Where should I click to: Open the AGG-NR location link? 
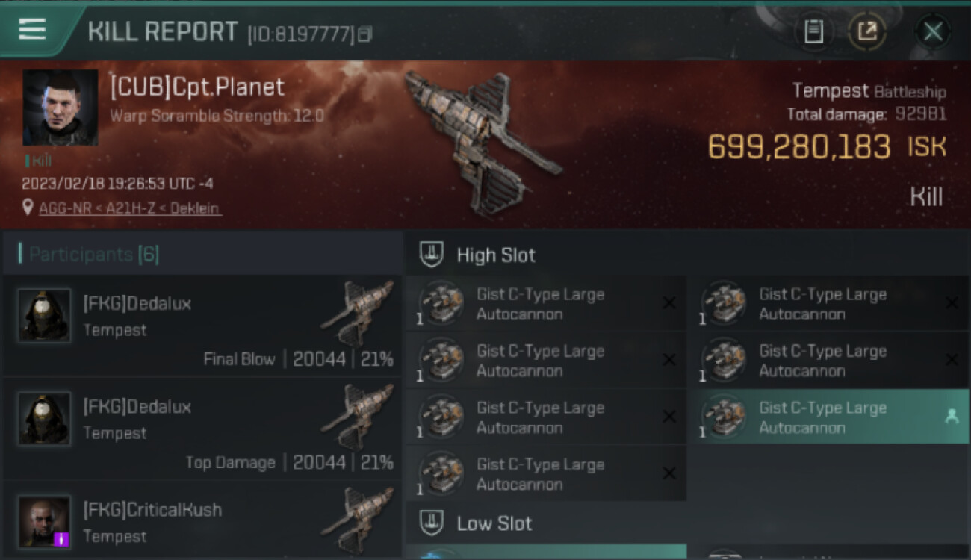pos(130,208)
